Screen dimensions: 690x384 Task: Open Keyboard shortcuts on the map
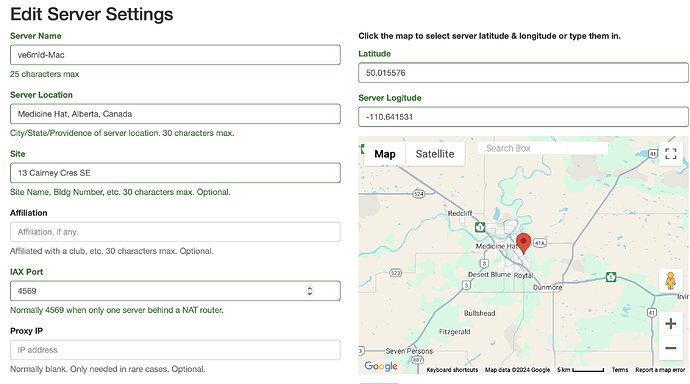point(452,370)
